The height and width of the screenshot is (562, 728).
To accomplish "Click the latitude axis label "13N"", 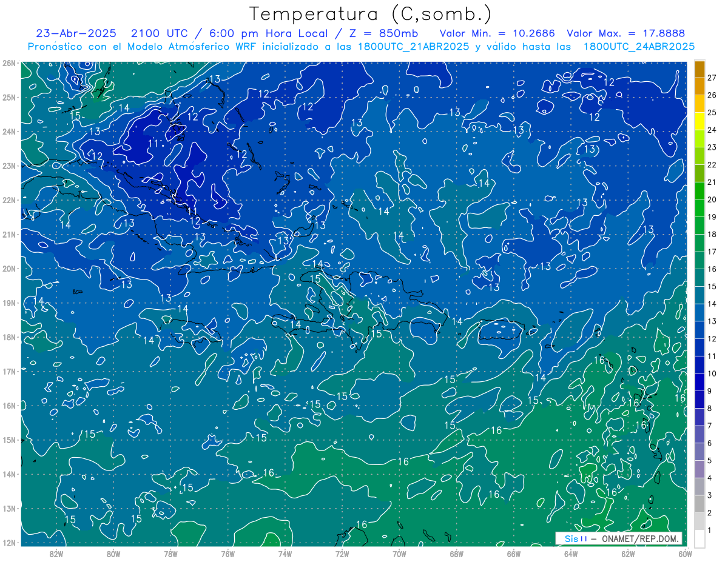I will coord(9,508).
